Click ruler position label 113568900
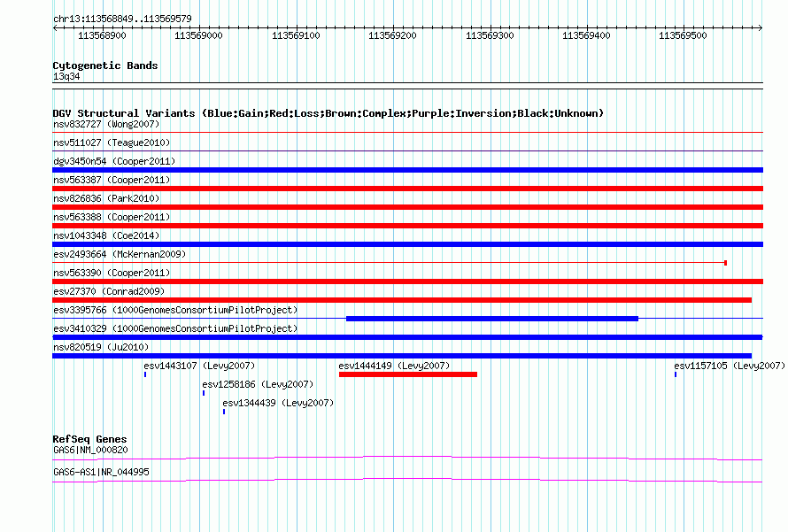Viewport: 788px width, 532px height. point(102,35)
